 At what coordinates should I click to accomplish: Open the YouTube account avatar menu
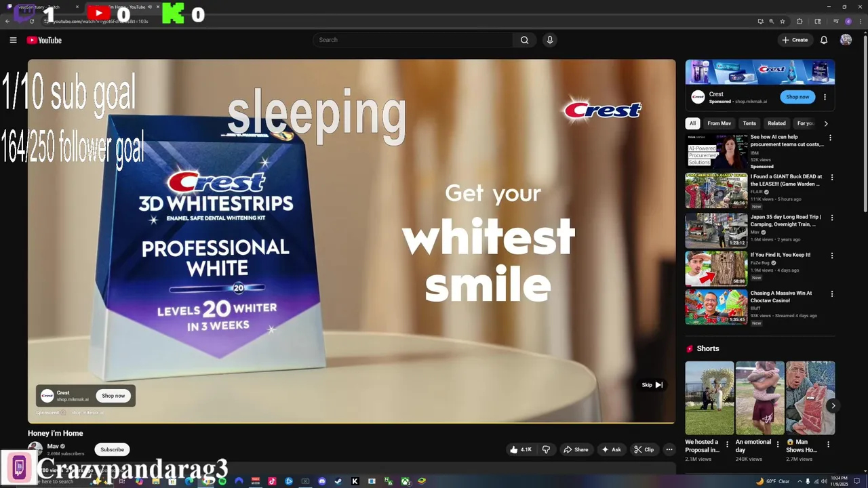846,40
